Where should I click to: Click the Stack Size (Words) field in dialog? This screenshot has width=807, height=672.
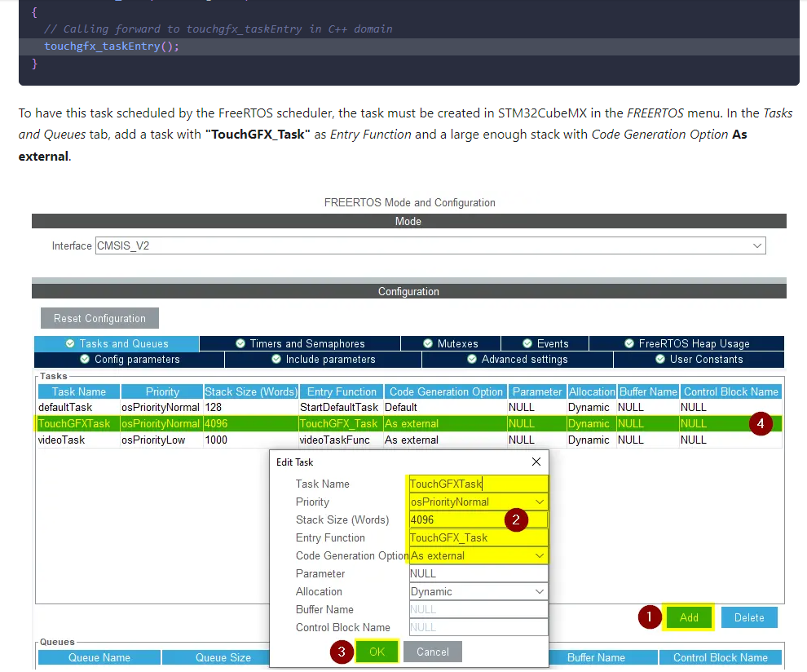(478, 520)
